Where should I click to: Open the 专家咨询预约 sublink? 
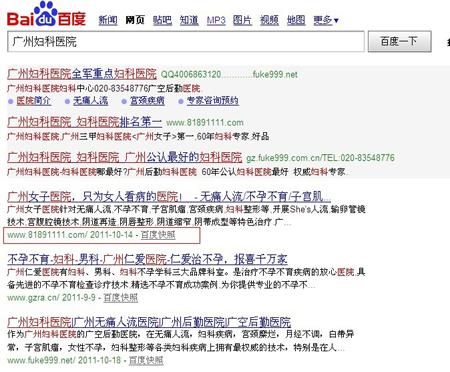coord(213,101)
